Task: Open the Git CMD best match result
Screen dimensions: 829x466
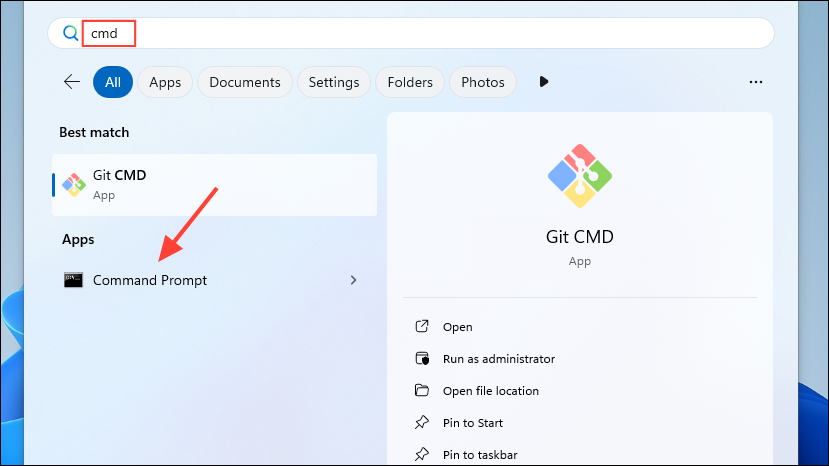Action: [215, 185]
